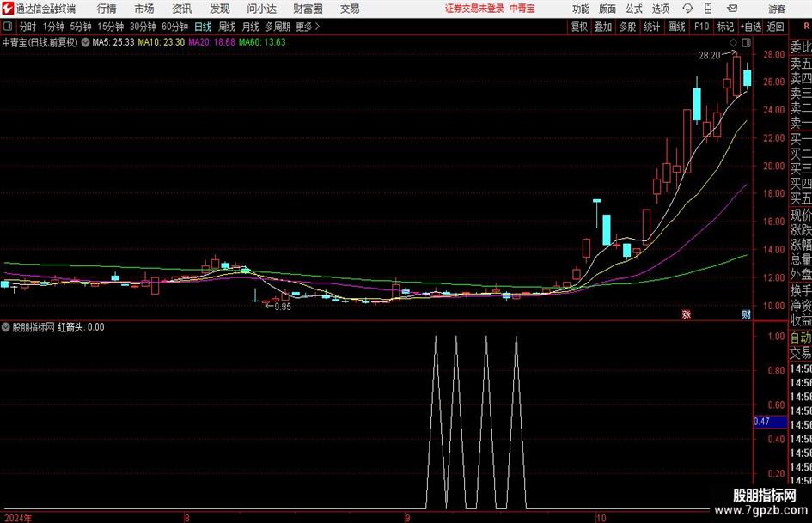This screenshot has width=812, height=523.
Task: Switch to the 分时 period tab
Action: 28,27
